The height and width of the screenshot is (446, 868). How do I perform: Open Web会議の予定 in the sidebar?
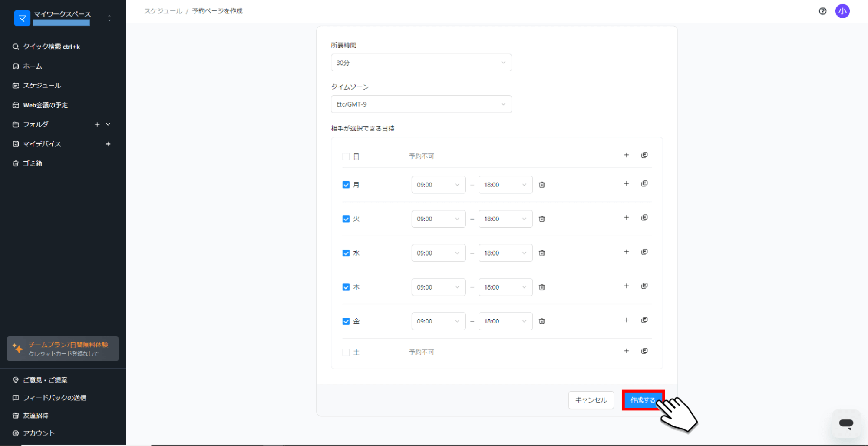pos(40,105)
